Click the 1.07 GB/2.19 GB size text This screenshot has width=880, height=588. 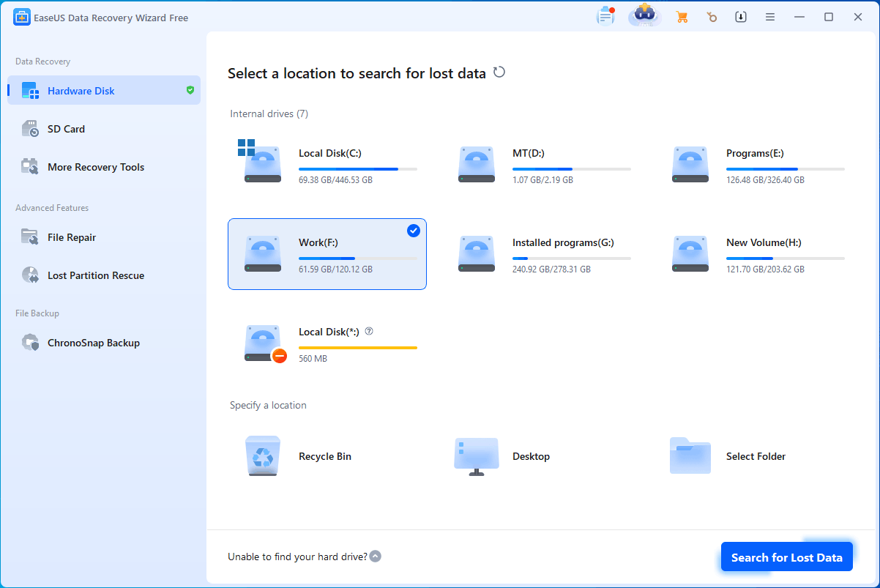(542, 180)
